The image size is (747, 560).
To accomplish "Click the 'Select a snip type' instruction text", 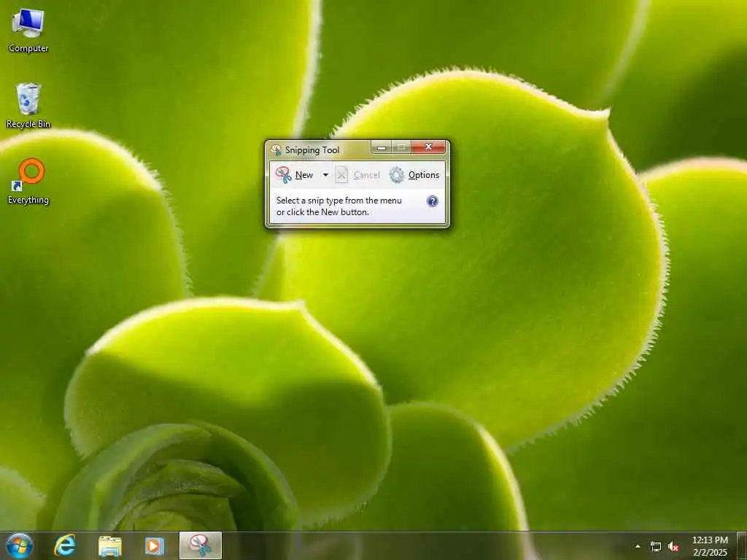I will coord(338,206).
